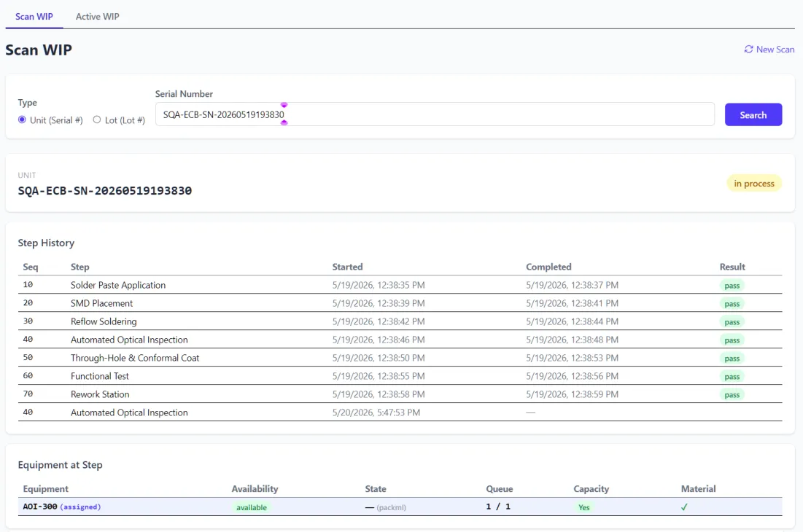Click the Capacity column header
This screenshot has height=532, width=803.
591,488
